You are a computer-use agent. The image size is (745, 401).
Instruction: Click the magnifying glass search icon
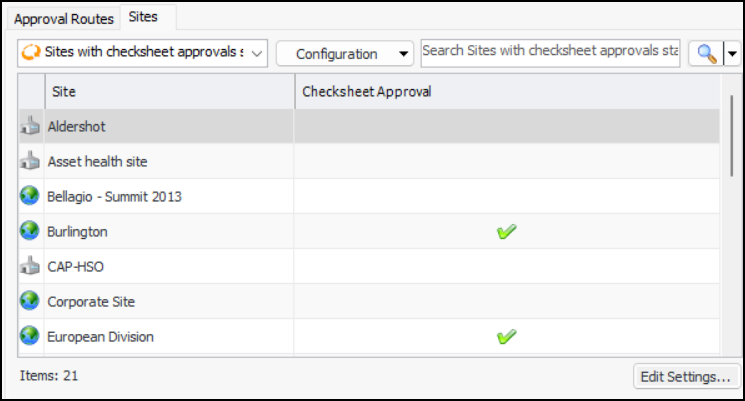705,54
